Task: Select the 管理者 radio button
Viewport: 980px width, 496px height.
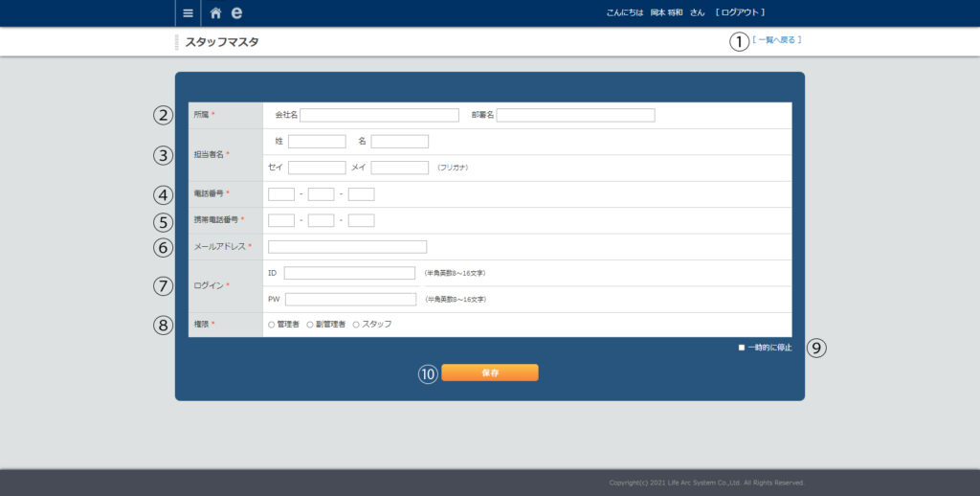Action: click(272, 325)
